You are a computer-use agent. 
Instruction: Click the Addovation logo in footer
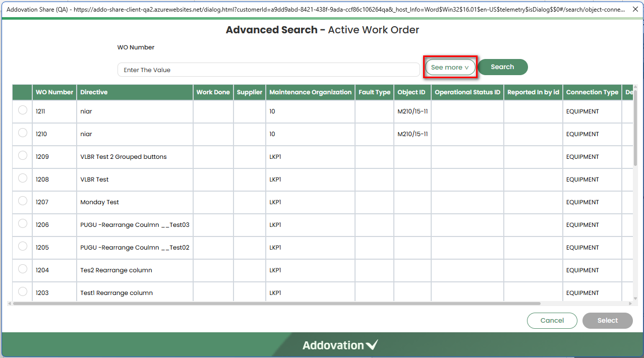(x=340, y=345)
